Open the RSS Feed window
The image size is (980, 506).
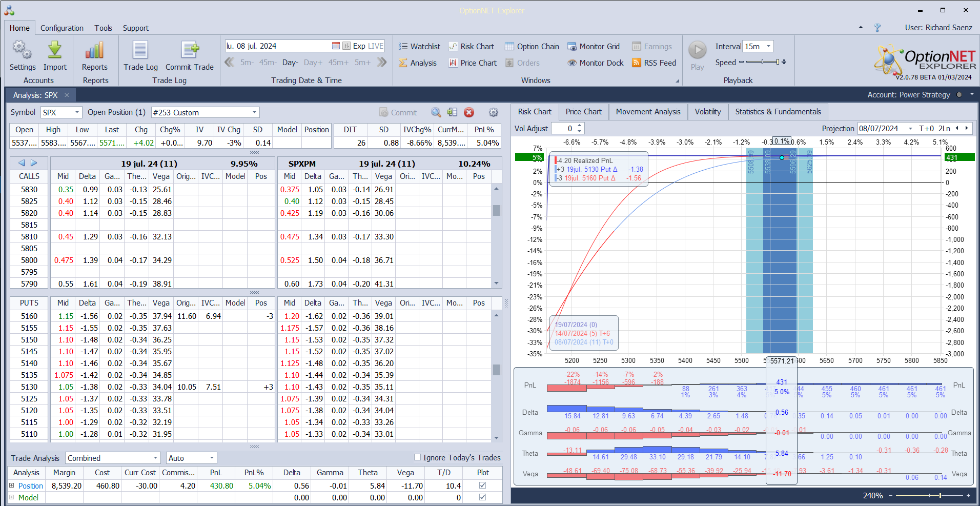coord(654,63)
